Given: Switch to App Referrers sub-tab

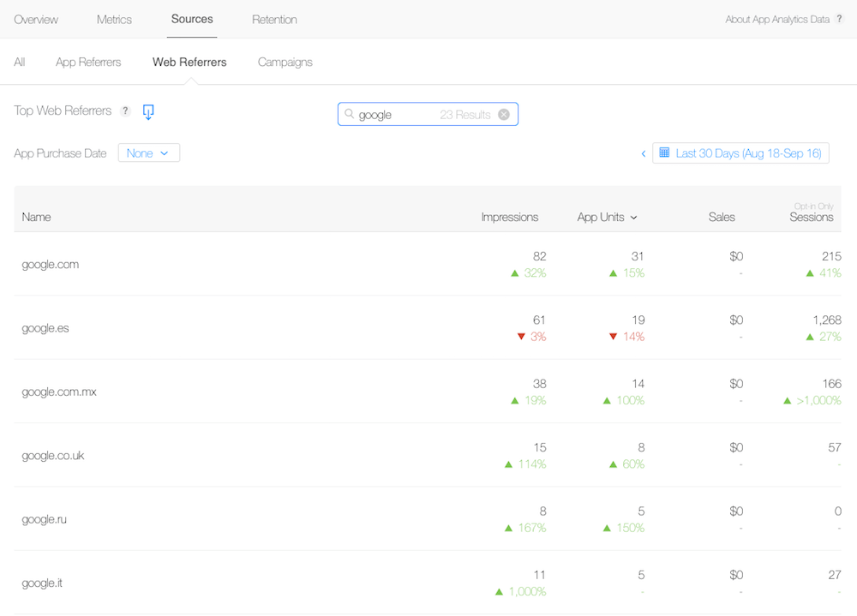Looking at the screenshot, I should (88, 63).
